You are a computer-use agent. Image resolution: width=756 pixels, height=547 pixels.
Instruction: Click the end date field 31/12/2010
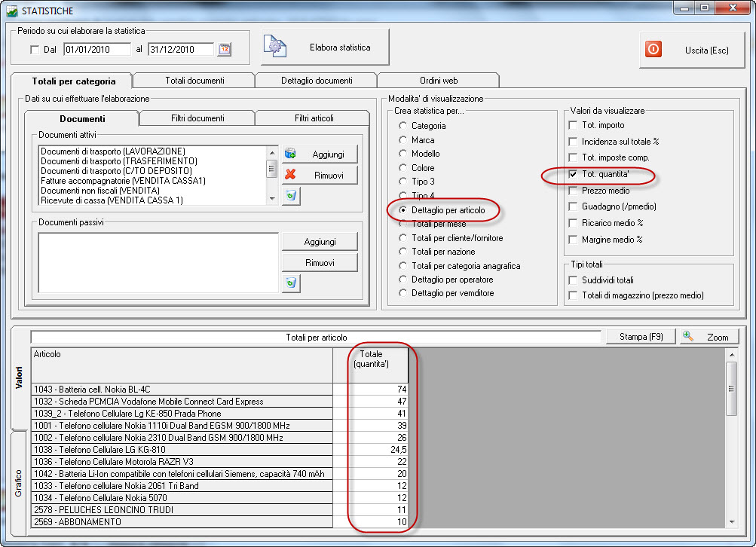point(181,49)
